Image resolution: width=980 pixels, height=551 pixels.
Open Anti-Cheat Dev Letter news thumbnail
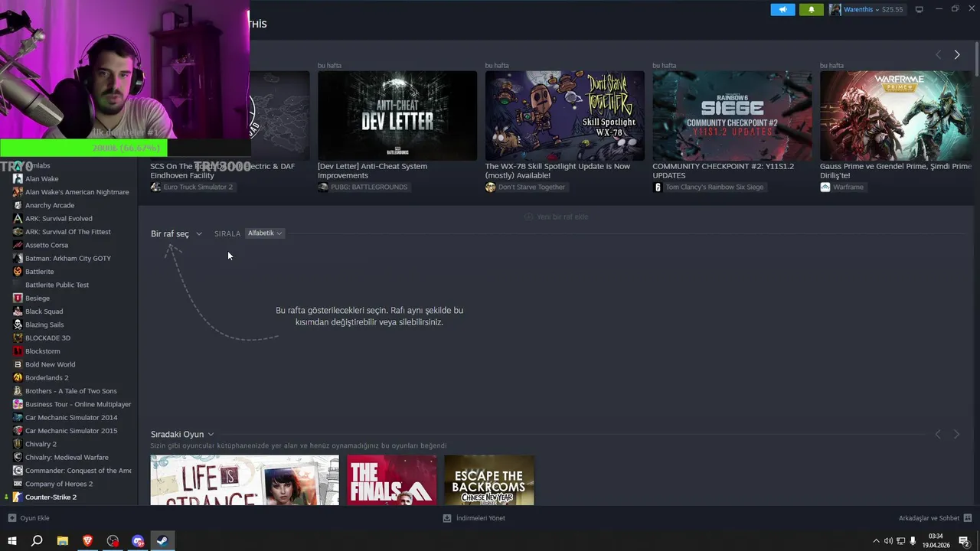pyautogui.click(x=397, y=116)
